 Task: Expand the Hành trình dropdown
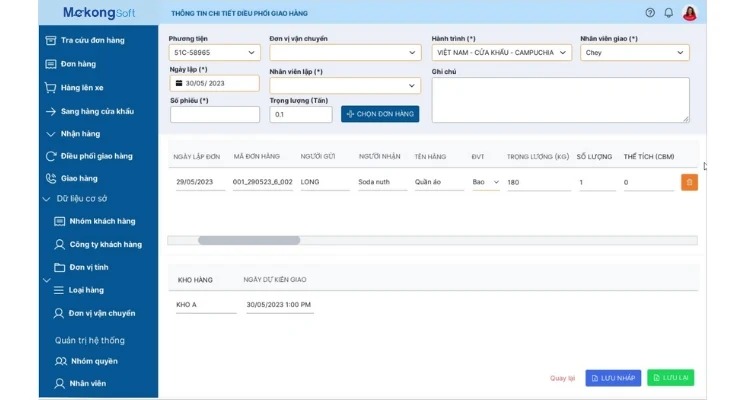click(x=501, y=53)
